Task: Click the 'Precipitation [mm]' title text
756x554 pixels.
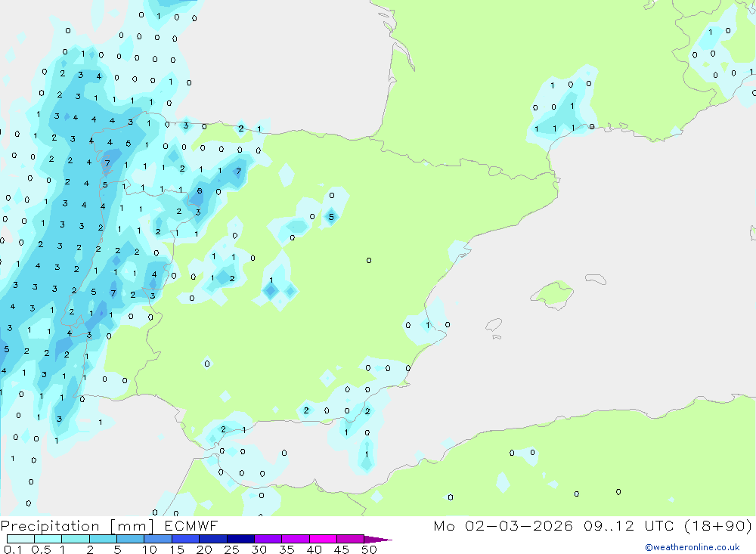Action: pos(77,526)
